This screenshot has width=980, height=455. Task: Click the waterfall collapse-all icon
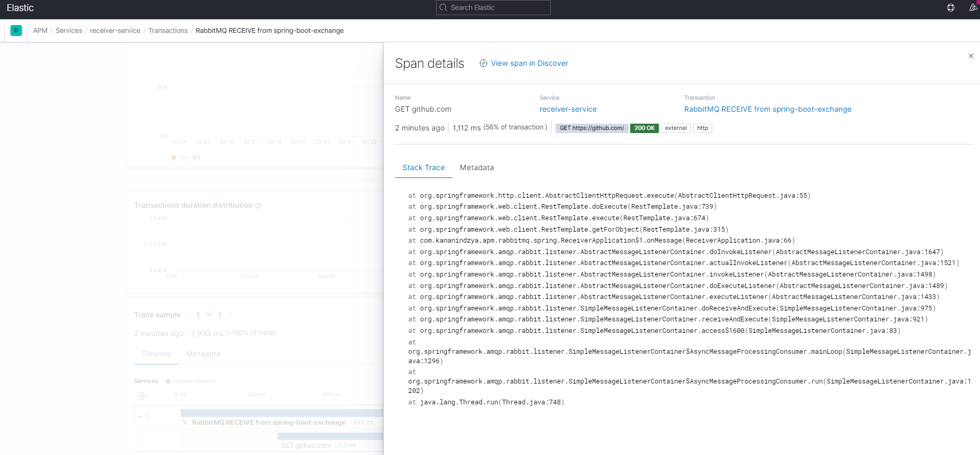coord(142,396)
